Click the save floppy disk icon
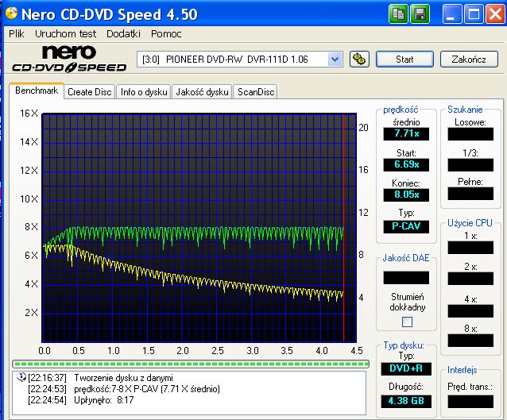 click(x=420, y=13)
